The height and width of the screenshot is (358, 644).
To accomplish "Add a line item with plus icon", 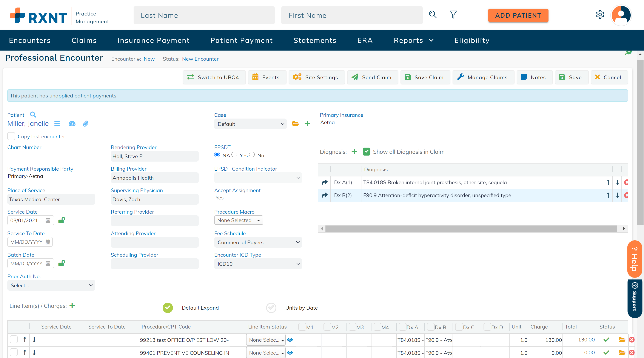I will click(72, 306).
